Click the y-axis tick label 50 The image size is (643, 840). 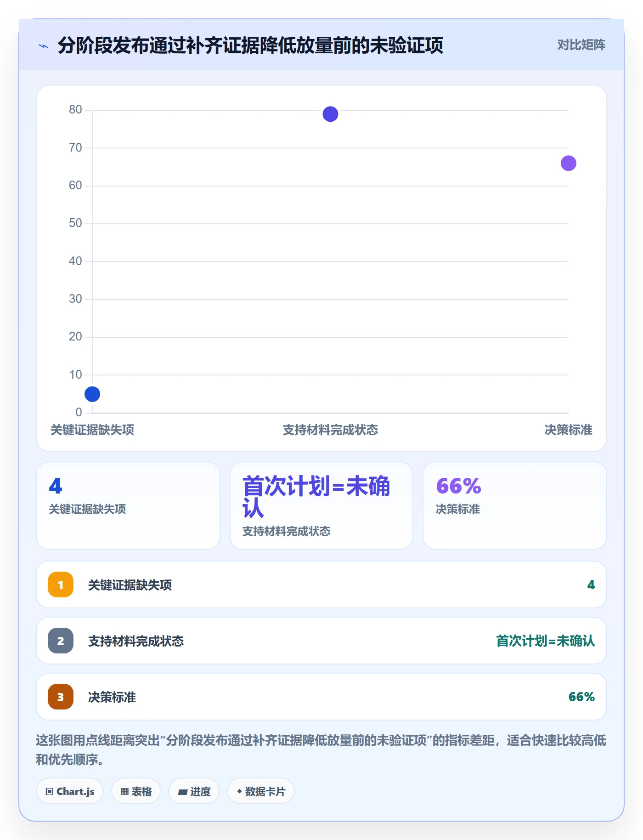(75, 223)
